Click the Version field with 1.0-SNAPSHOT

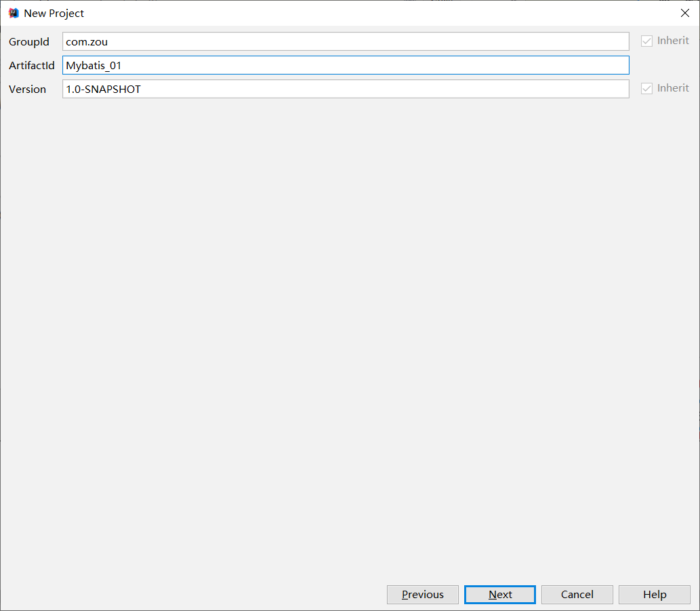346,89
